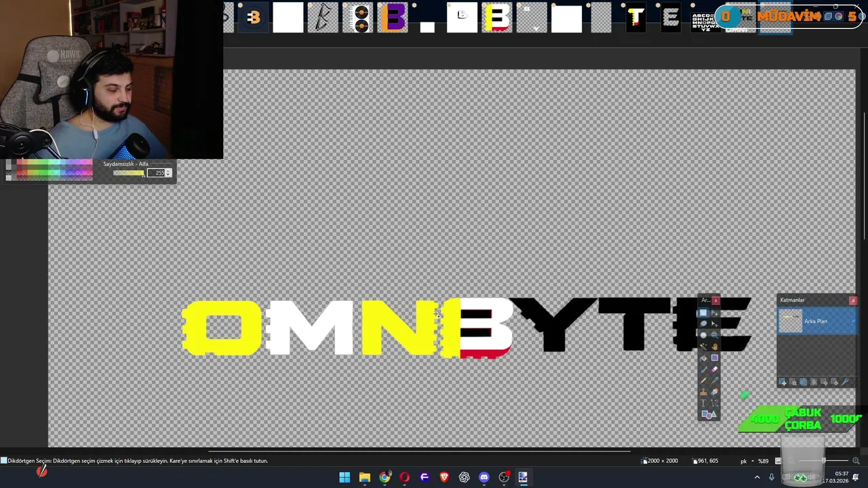This screenshot has width=868, height=488.
Task: Open the yellow-red B image thumbnail
Action: pos(497,18)
